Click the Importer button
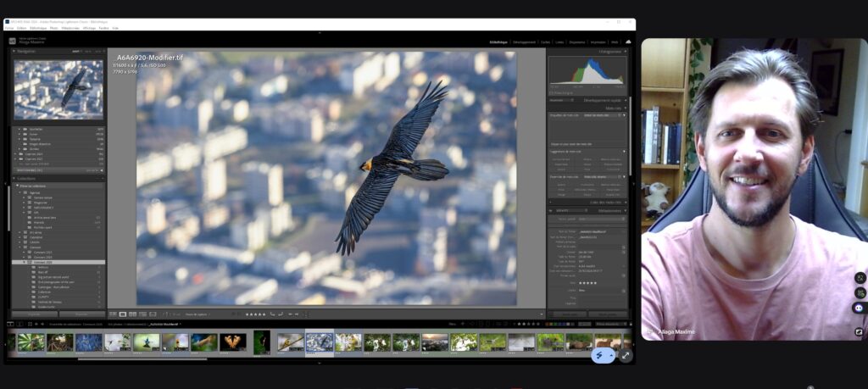 pyautogui.click(x=34, y=314)
